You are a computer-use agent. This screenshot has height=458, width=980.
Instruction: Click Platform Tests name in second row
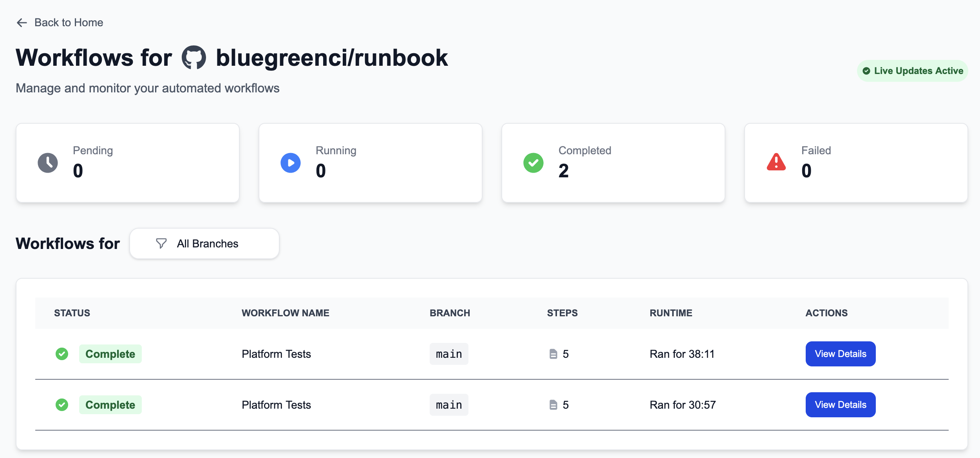[276, 405]
